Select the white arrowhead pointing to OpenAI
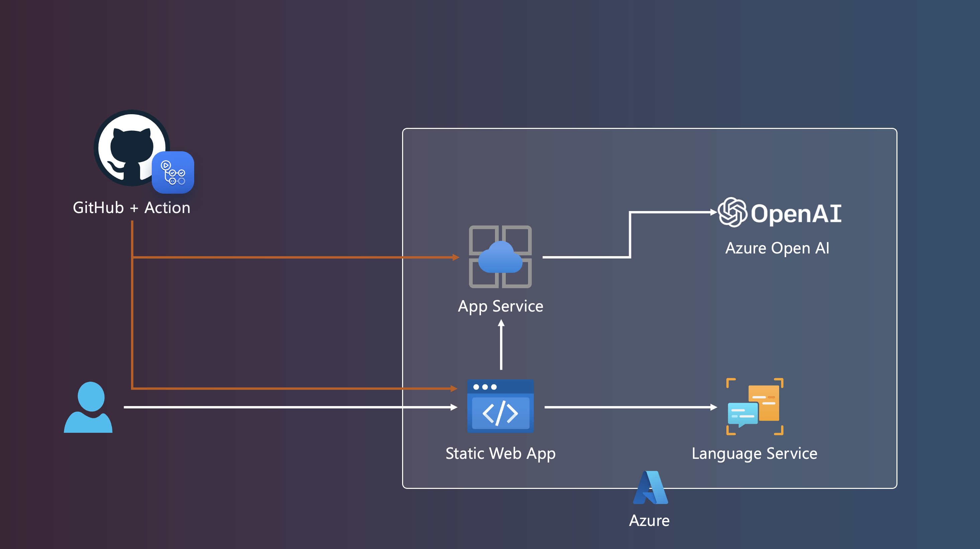The width and height of the screenshot is (980, 549). pos(713,212)
